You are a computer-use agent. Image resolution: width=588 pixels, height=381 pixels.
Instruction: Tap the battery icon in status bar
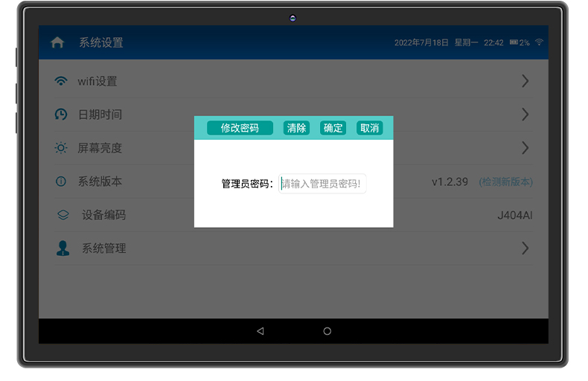[514, 42]
